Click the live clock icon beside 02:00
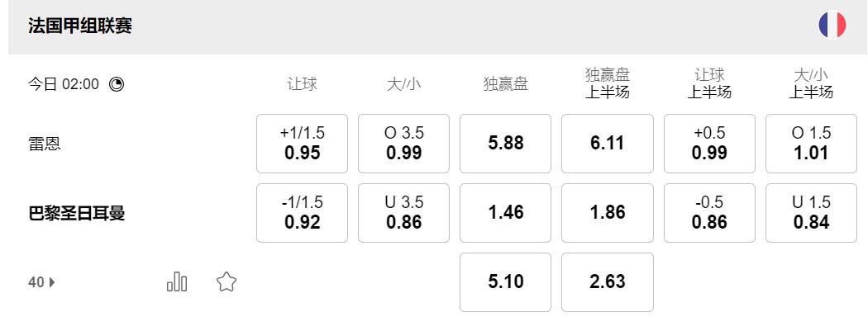This screenshot has width=868, height=331. 117,84
